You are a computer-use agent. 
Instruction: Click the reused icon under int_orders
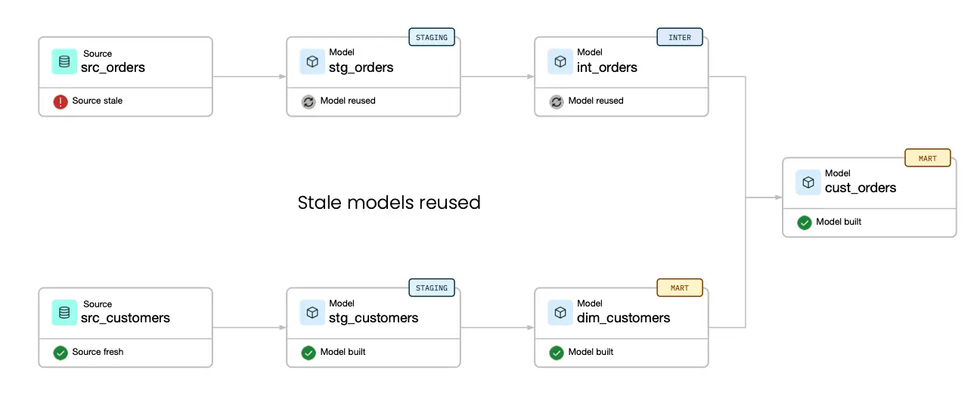pyautogui.click(x=557, y=101)
